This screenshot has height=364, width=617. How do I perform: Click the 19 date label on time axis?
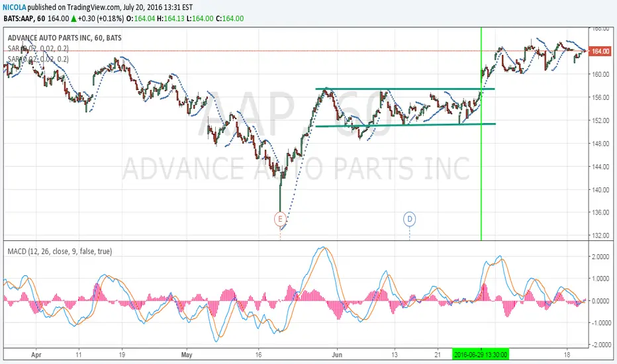coord(122,355)
